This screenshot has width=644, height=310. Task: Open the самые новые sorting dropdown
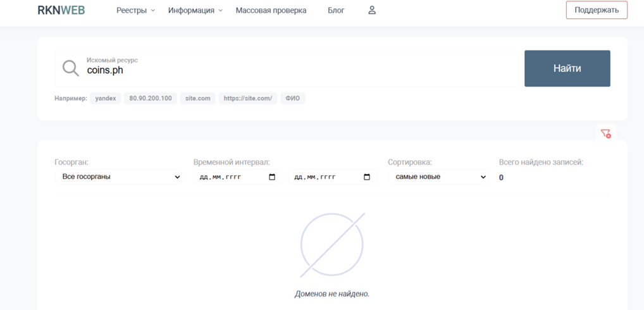[x=438, y=177]
